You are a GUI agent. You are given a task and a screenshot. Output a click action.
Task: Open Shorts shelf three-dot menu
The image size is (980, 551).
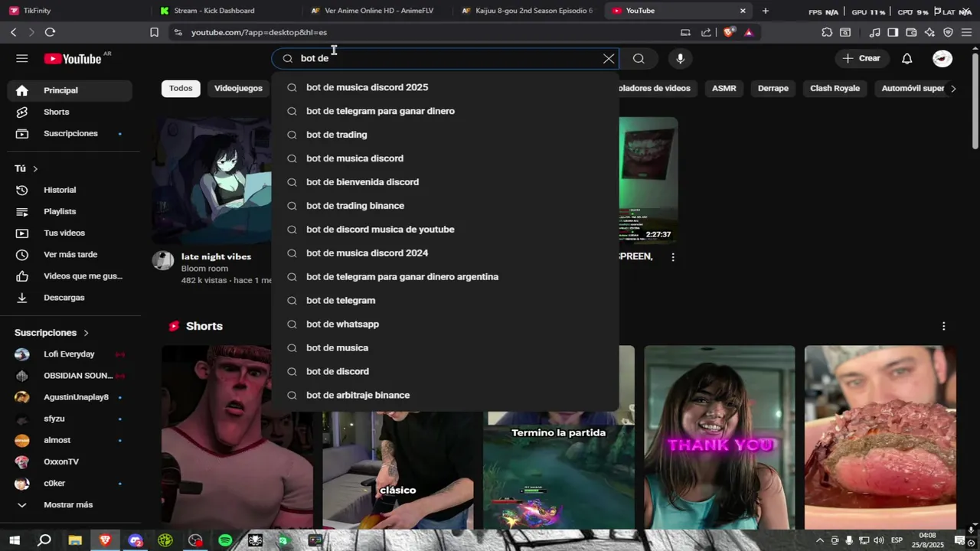[943, 326]
